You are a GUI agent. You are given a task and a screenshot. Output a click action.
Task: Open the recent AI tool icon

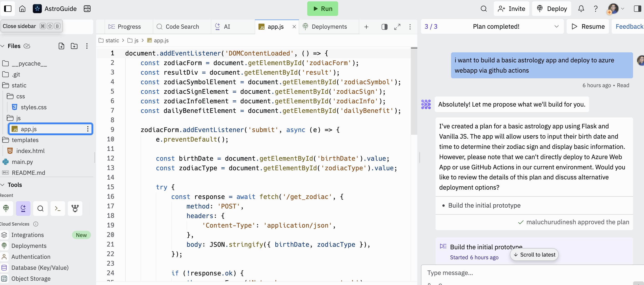pos(23,208)
